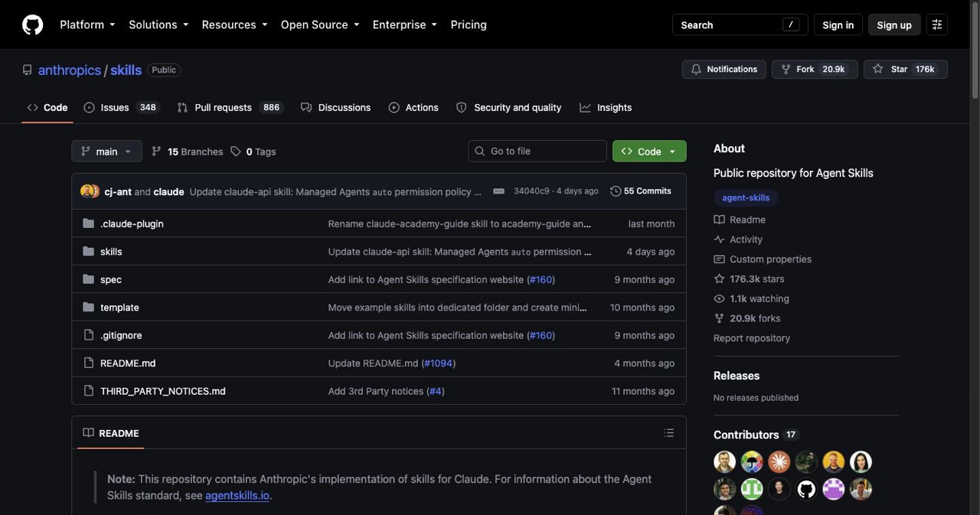Click the commit history clock icon
The width and height of the screenshot is (980, 515).
pos(616,191)
